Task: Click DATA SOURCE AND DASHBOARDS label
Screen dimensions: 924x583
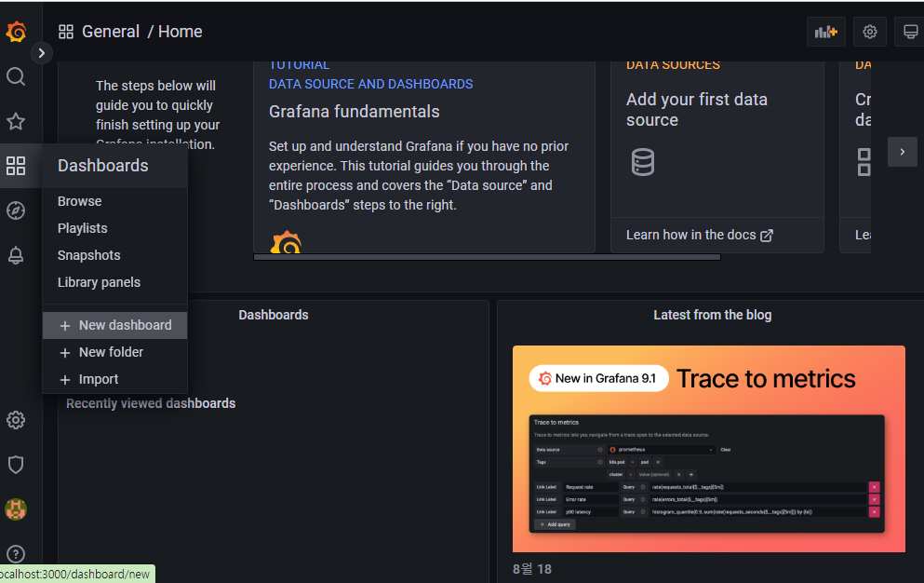Action: click(370, 85)
